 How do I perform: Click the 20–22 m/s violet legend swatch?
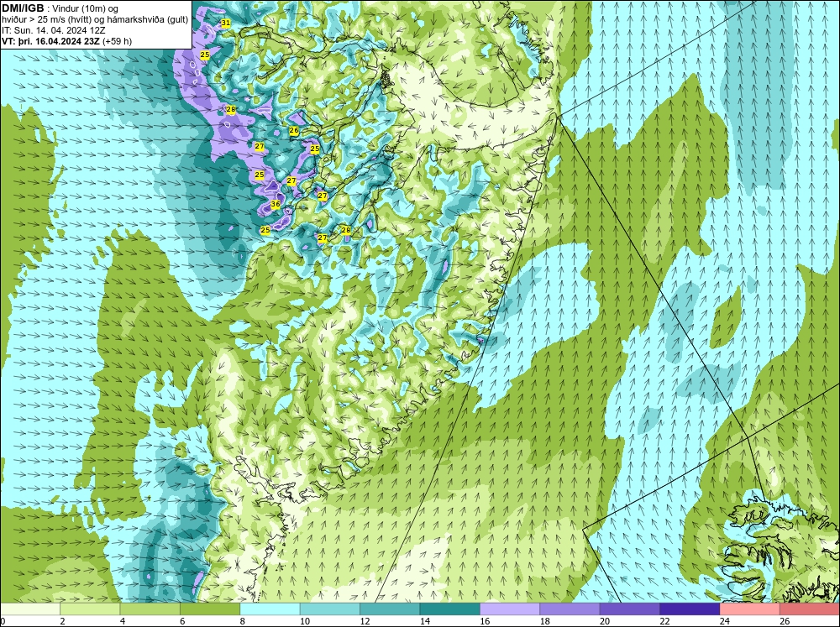[630, 609]
